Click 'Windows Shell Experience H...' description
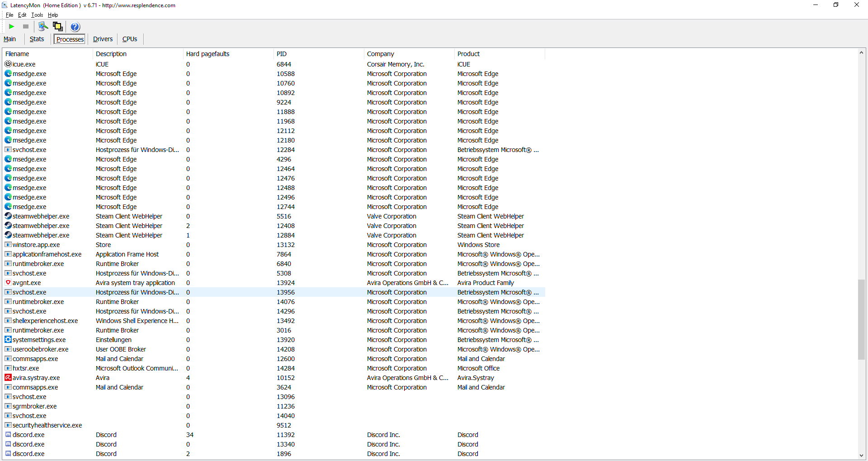The width and height of the screenshot is (868, 461). (137, 321)
